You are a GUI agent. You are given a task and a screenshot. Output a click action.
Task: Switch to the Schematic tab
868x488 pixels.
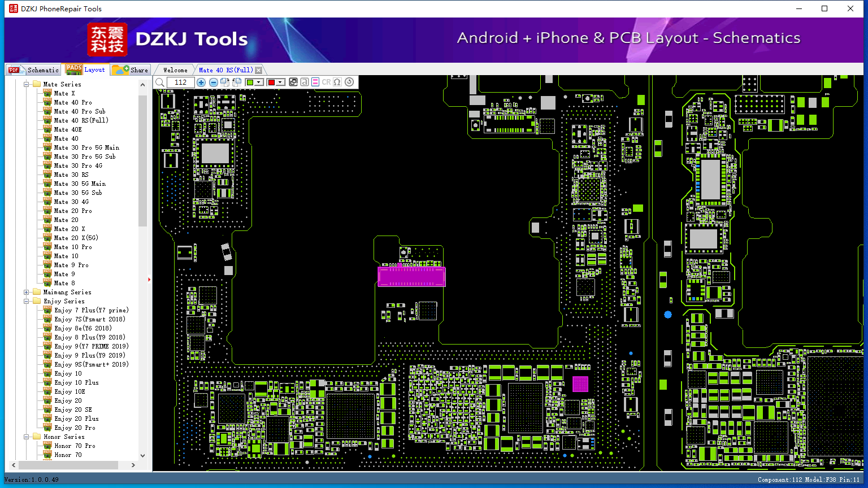pyautogui.click(x=33, y=70)
